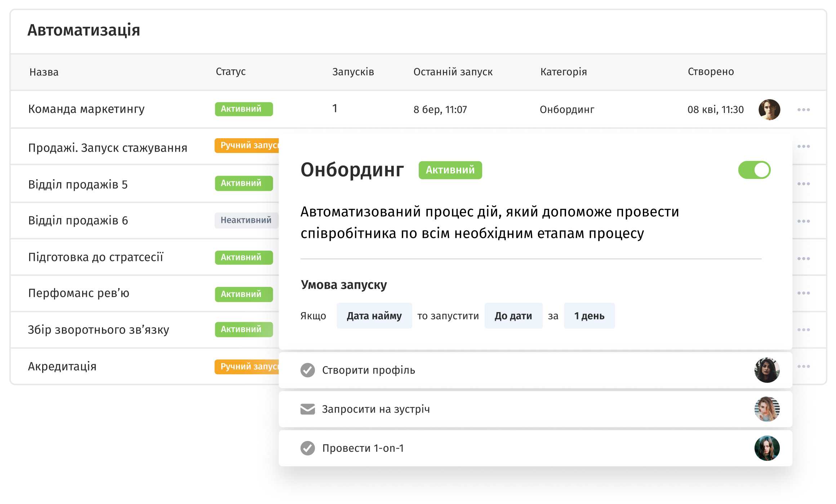This screenshot has width=836, height=504.
Task: Check the Провести 1-on-1 task circle
Action: point(307,448)
